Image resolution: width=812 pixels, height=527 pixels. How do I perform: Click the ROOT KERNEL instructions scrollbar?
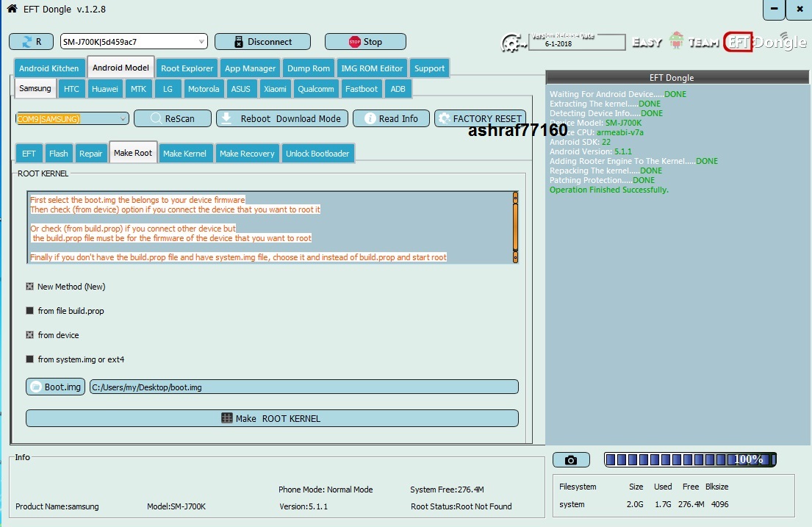pyautogui.click(x=515, y=227)
